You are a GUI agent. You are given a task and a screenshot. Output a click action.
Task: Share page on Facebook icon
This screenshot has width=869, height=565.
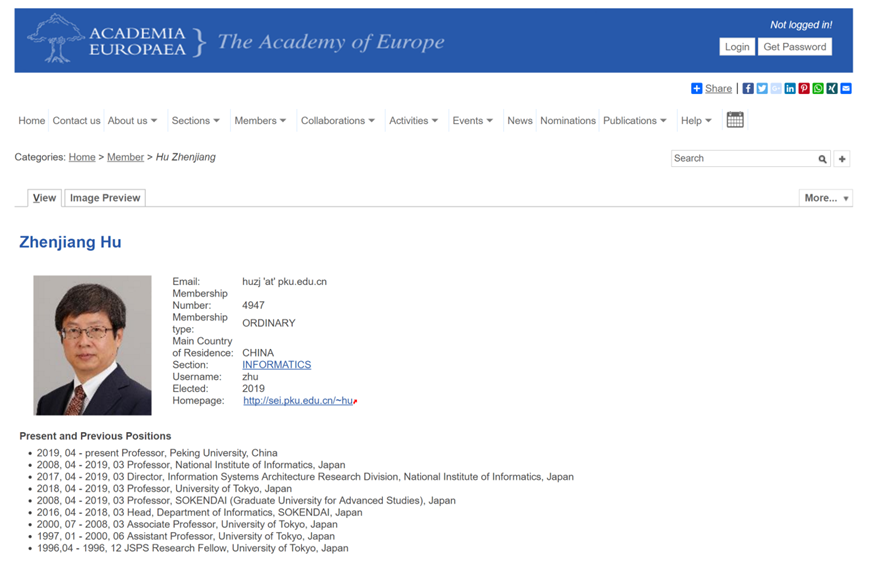pyautogui.click(x=748, y=88)
